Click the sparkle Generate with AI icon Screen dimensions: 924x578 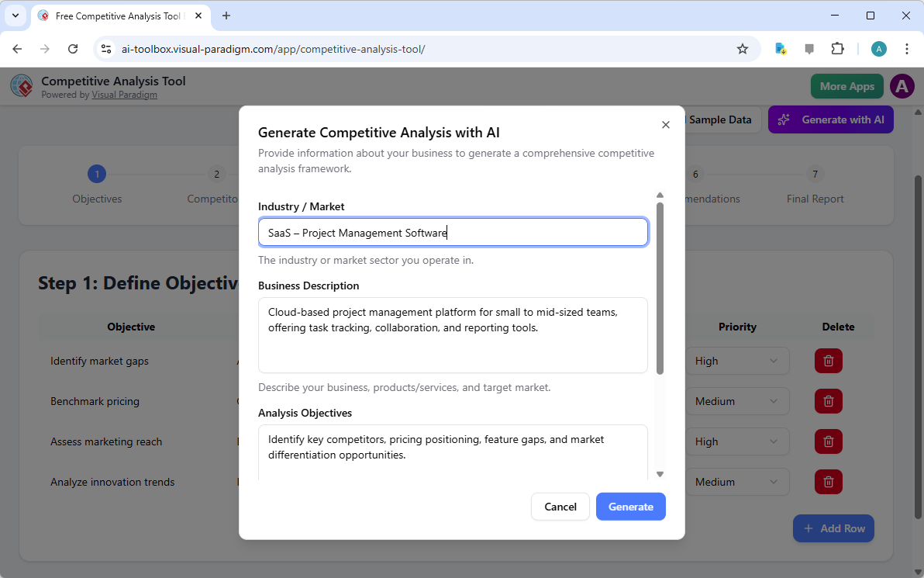(x=783, y=119)
